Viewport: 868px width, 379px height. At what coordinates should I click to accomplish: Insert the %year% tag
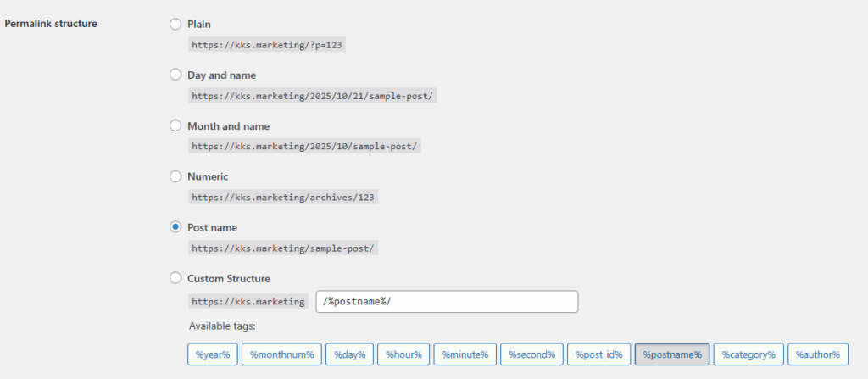[212, 354]
